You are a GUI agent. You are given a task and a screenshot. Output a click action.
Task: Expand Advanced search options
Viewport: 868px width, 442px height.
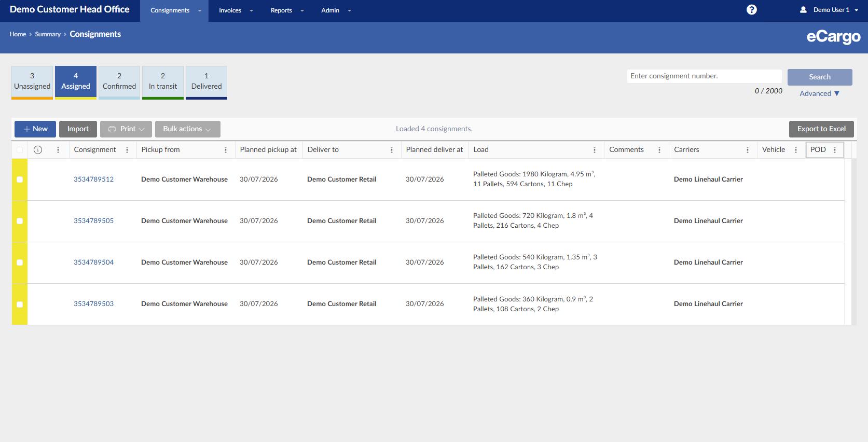click(x=819, y=94)
